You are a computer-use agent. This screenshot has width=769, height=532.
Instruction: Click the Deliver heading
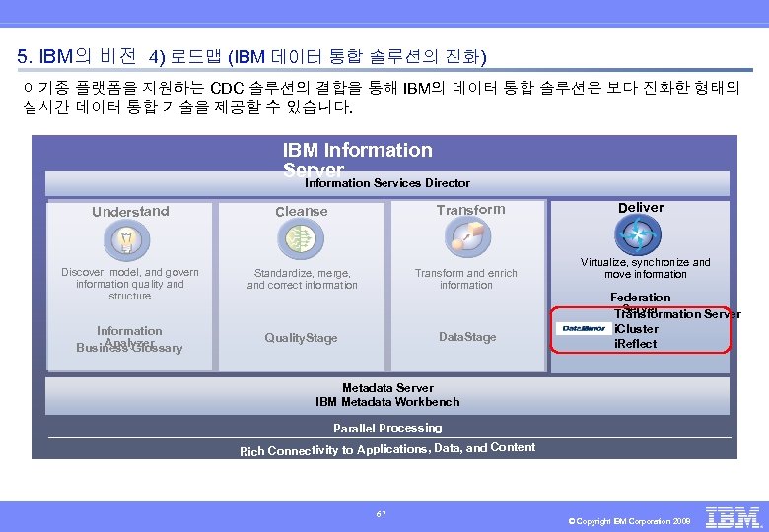pos(641,208)
